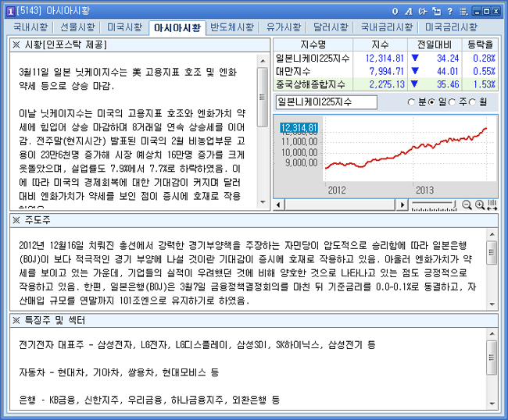Select the 중국상해종합지수 row
Viewport: 508px width, 420px height.
pyautogui.click(x=313, y=84)
